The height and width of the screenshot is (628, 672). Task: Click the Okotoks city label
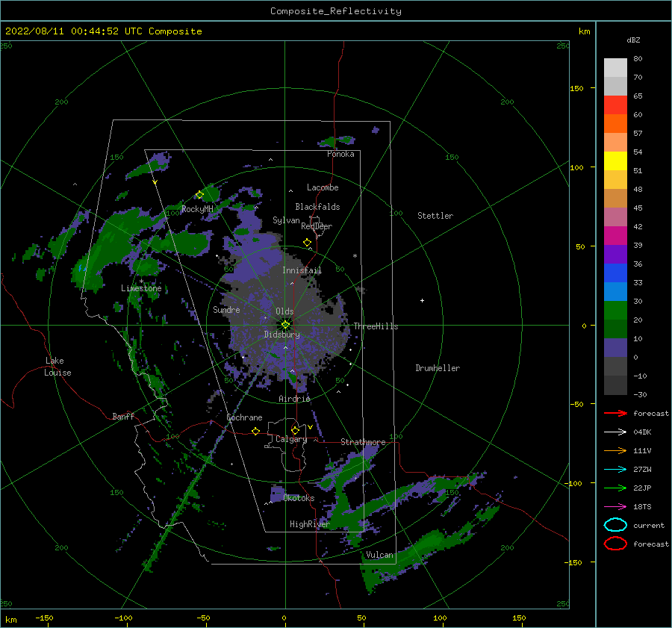click(299, 498)
